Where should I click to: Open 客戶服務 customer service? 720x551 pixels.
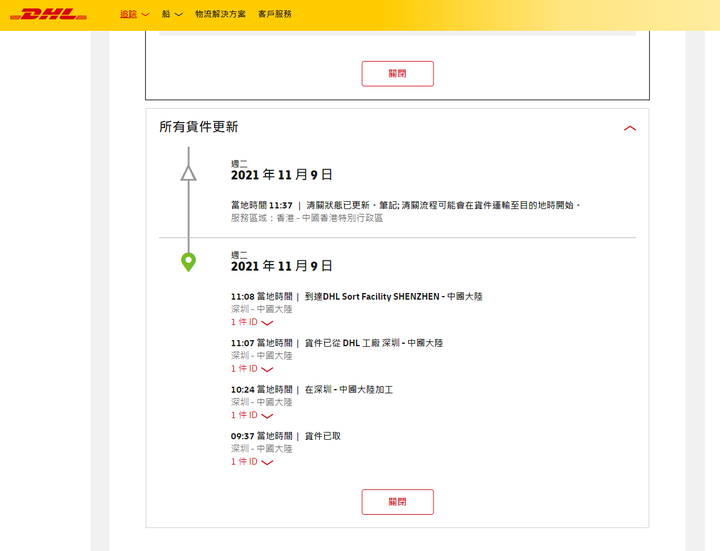coord(275,14)
